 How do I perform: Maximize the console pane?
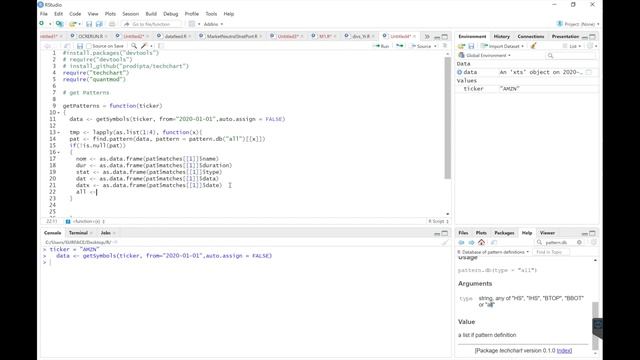(x=445, y=233)
